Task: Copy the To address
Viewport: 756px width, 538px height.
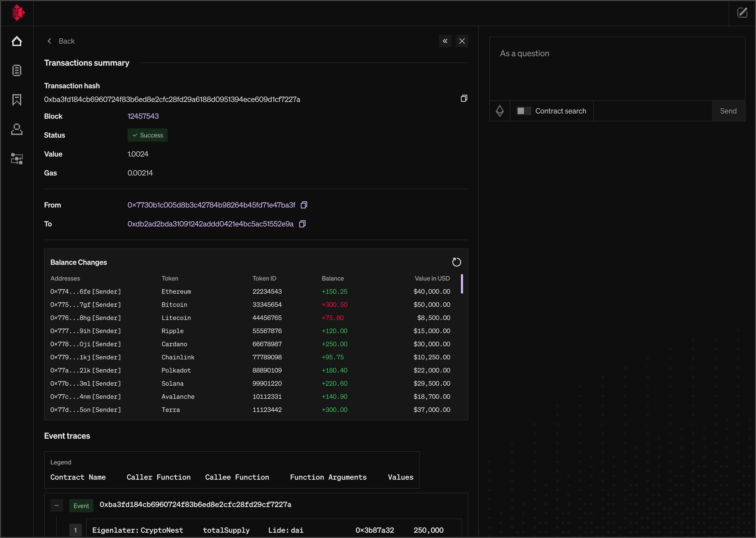Action: click(302, 224)
